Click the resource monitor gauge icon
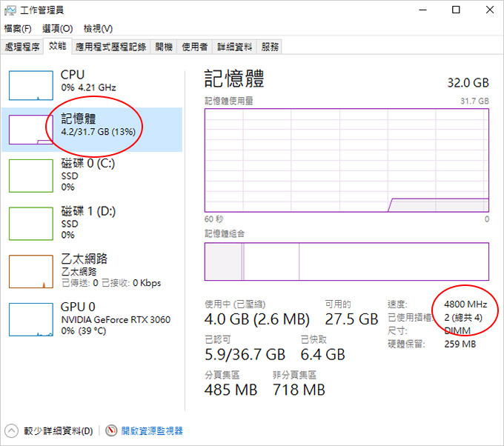 [111, 430]
